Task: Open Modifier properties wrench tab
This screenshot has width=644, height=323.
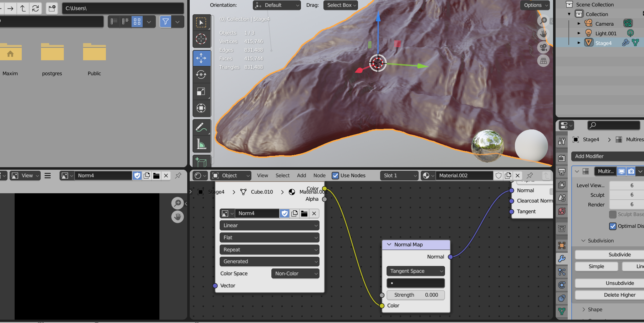Action: point(562,259)
